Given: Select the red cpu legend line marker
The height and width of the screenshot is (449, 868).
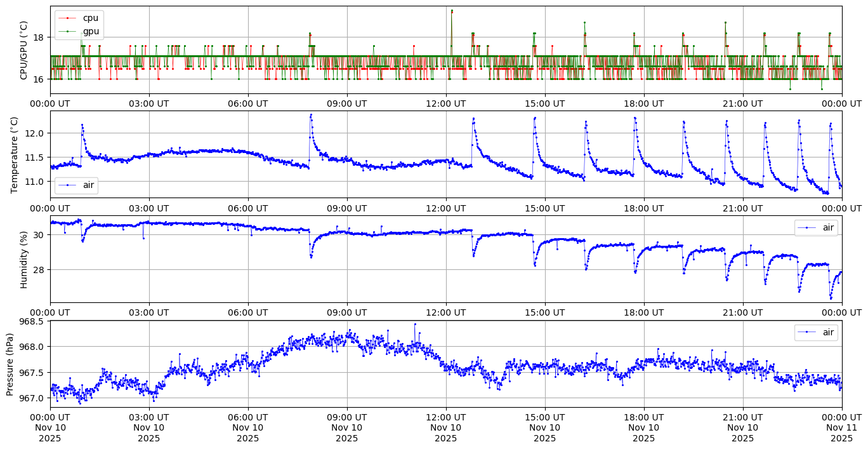Looking at the screenshot, I should (x=67, y=18).
